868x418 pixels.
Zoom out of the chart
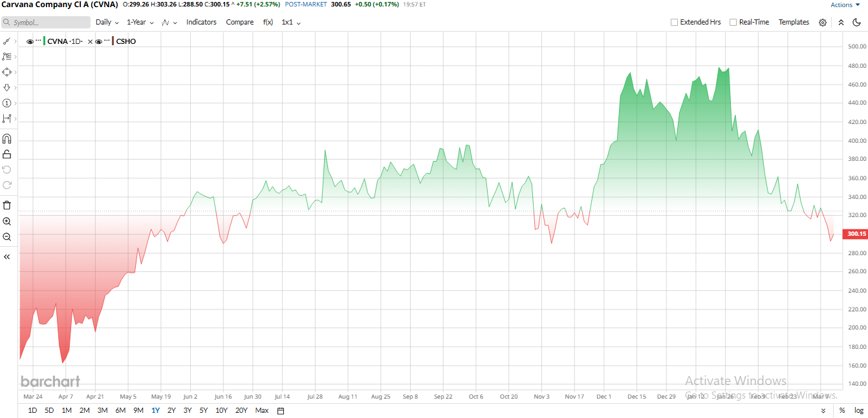click(x=7, y=236)
